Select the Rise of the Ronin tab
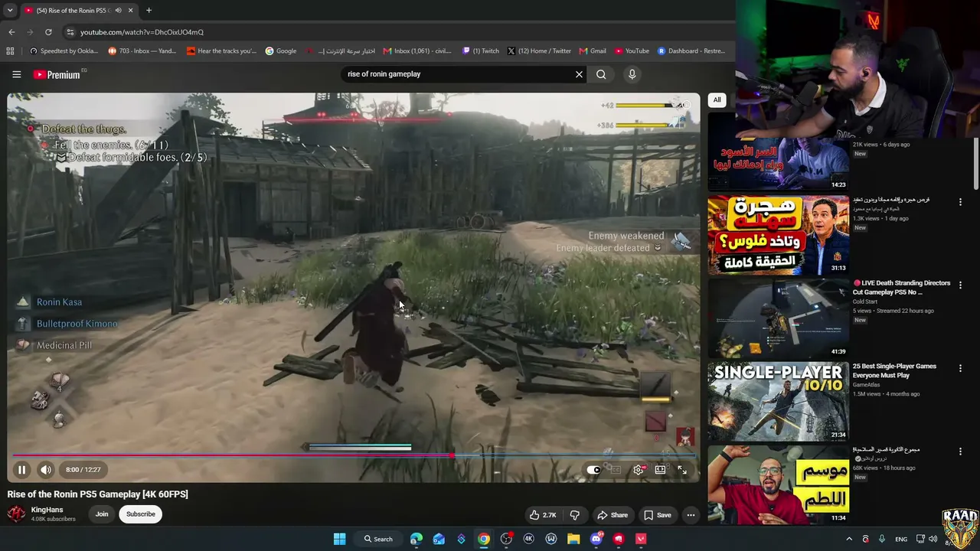Screen dimensions: 980x551 click(79, 11)
